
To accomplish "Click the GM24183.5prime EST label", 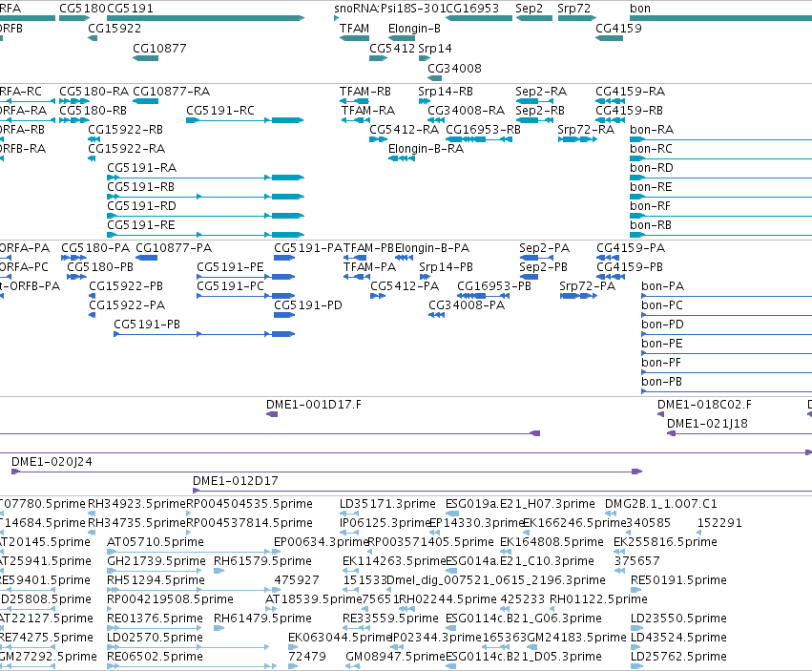I will click(x=577, y=638).
